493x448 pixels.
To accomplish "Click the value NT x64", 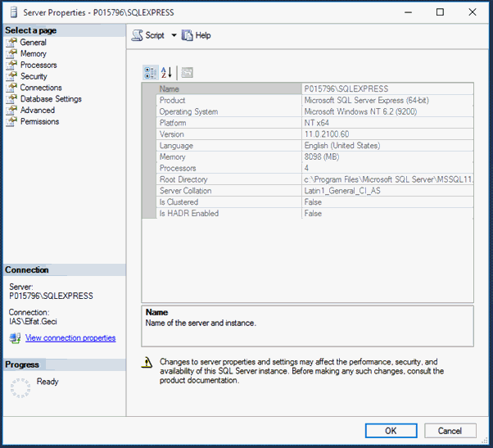I will coord(317,123).
